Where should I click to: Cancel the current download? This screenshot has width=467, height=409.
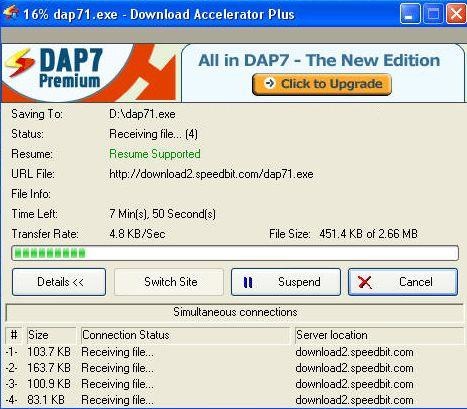[x=403, y=282]
